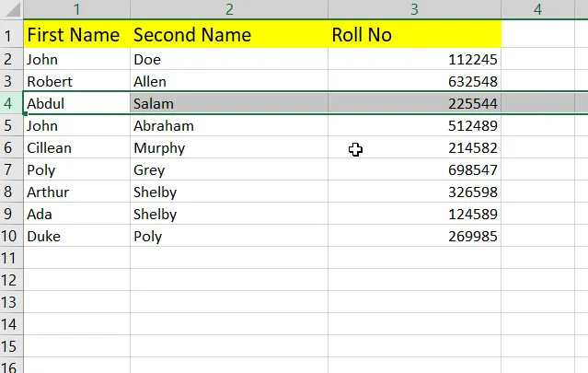Select the cell containing "Robert"
Viewport: 588px width, 373px height.
coord(76,81)
